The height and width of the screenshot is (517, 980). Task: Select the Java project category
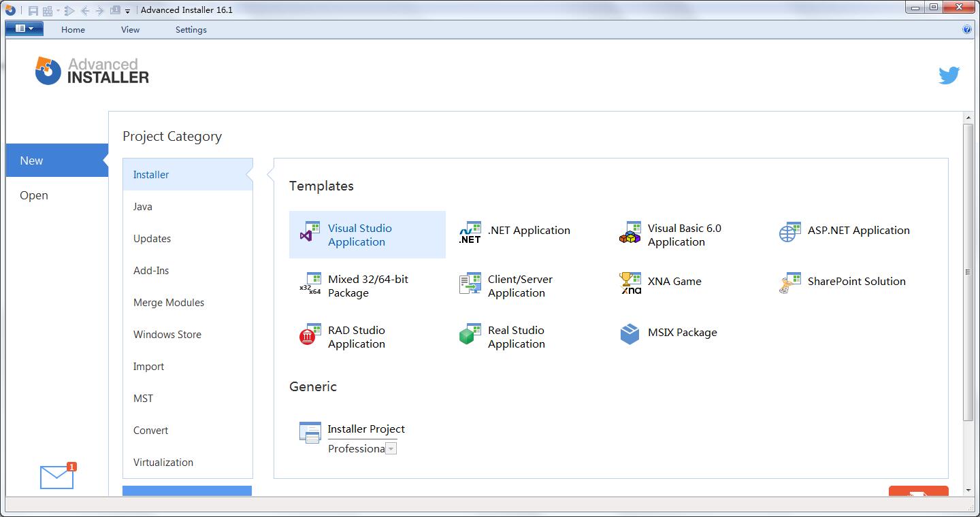pyautogui.click(x=188, y=207)
